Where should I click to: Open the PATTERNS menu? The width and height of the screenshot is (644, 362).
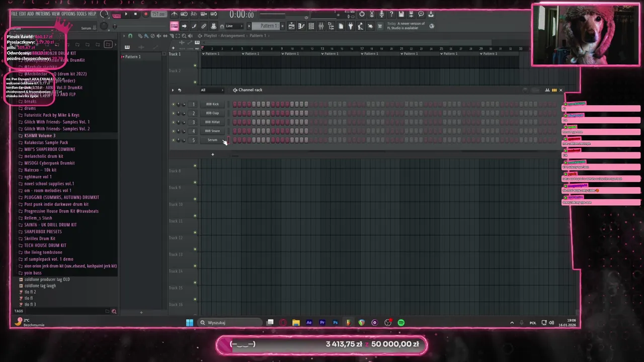coord(43,14)
